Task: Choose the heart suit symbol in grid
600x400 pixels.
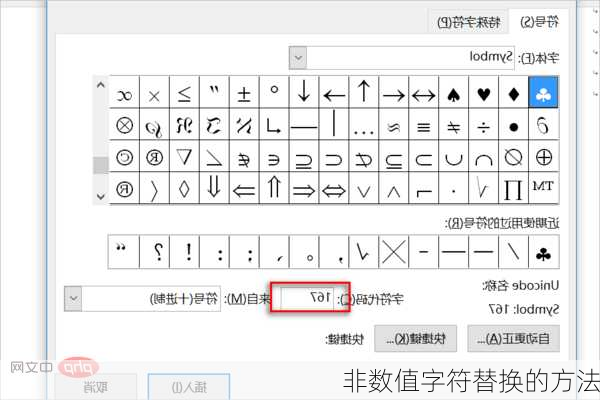Action: click(x=484, y=92)
